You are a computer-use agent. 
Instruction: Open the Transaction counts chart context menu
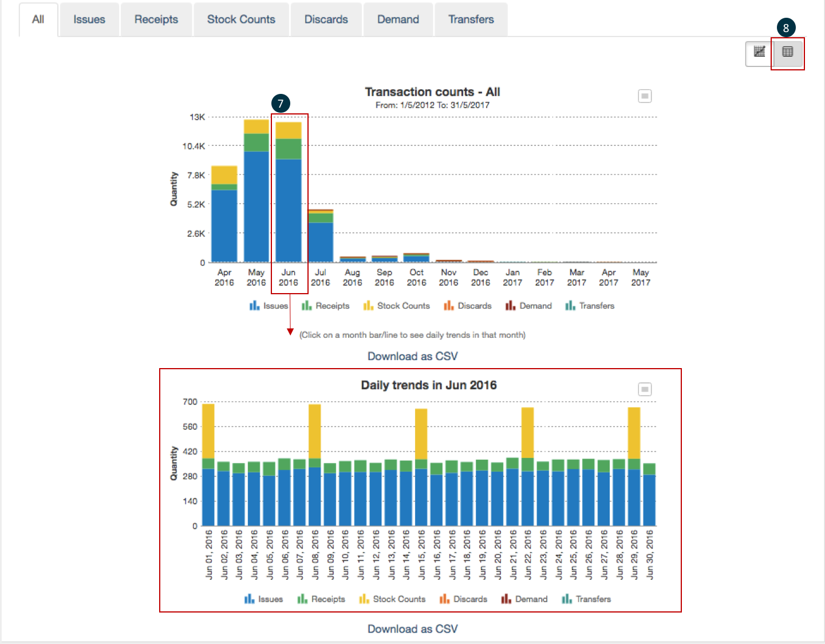645,96
